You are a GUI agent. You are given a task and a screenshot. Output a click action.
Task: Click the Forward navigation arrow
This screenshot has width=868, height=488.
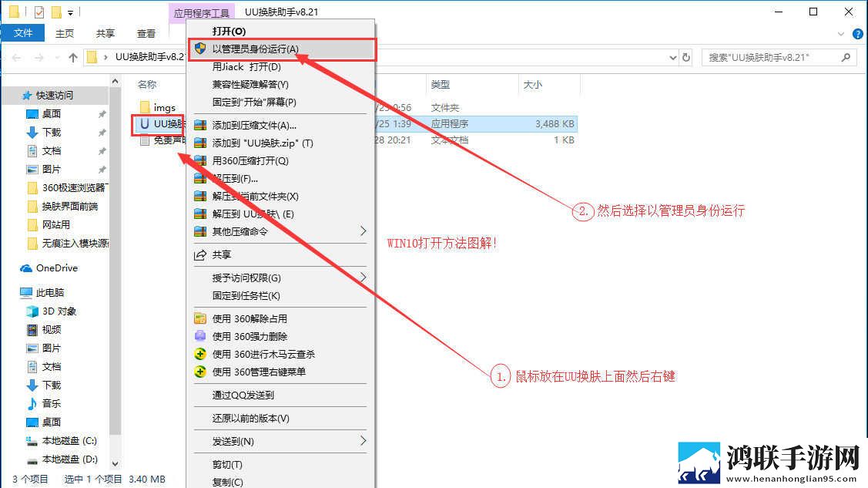(39, 57)
